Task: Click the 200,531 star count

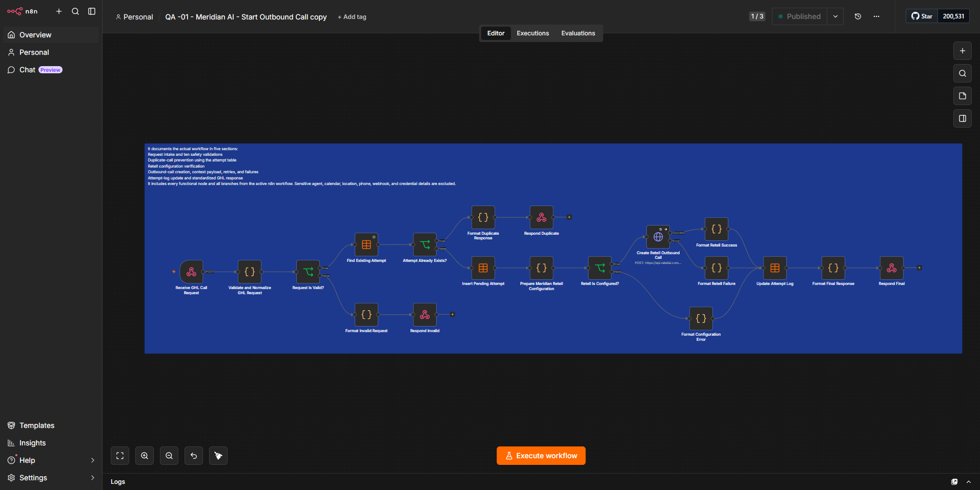Action: 953,16
